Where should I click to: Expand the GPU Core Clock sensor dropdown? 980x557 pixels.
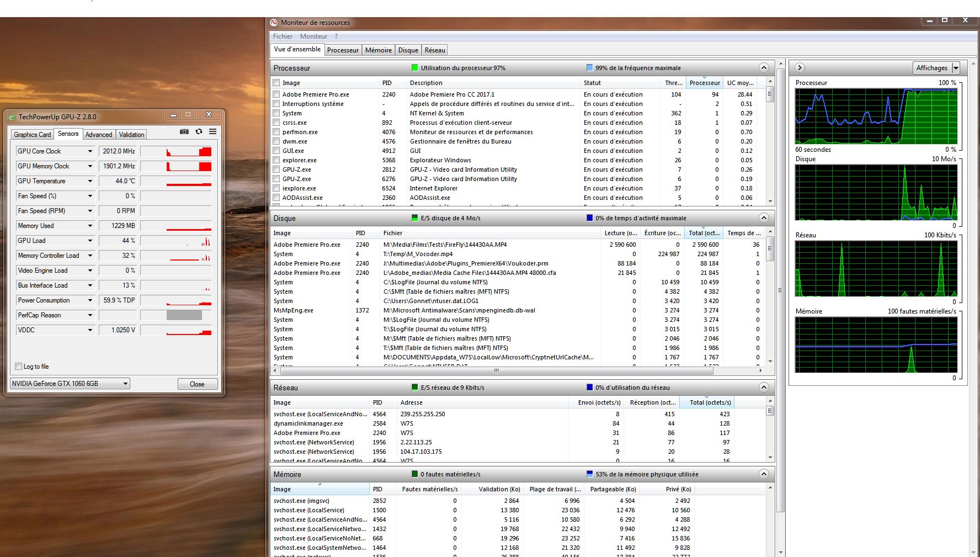point(90,151)
